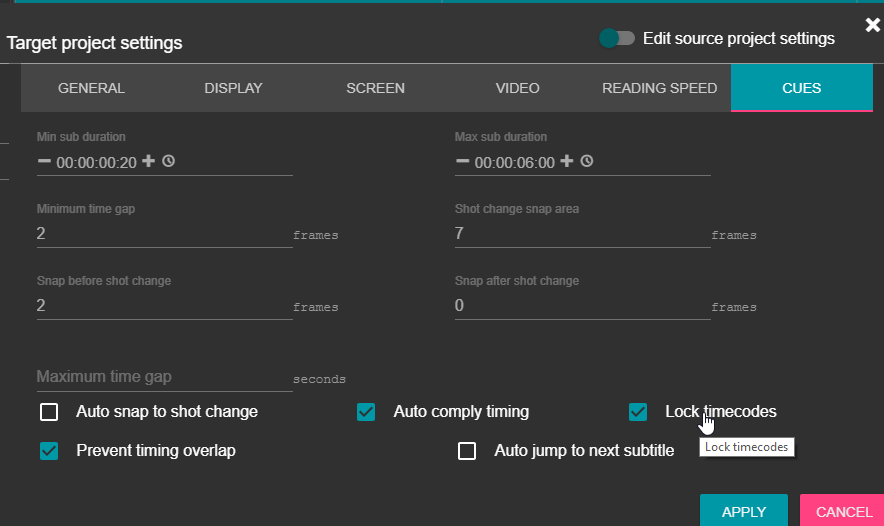Enable Auto jump to next subtitle

(x=467, y=451)
